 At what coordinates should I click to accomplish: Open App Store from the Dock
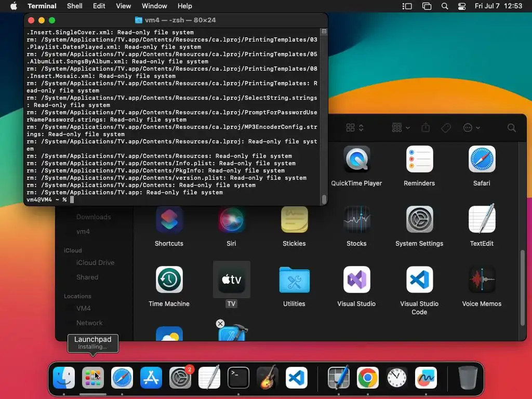(x=151, y=378)
